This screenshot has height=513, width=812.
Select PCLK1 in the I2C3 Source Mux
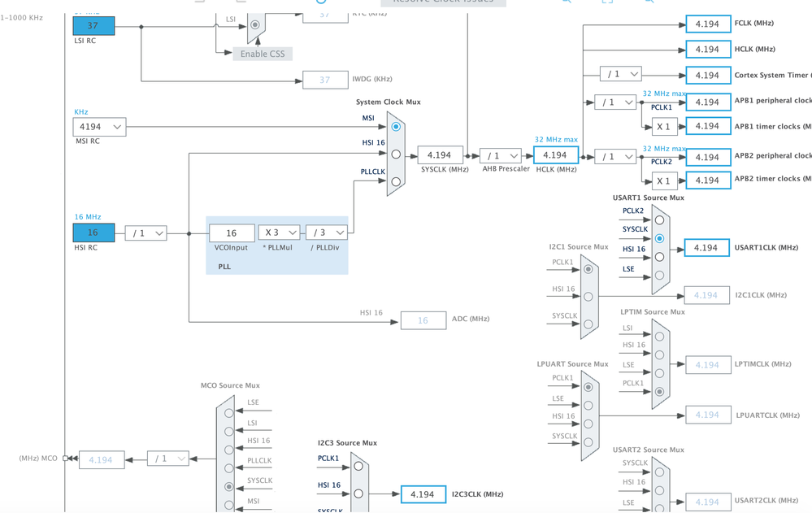(358, 467)
